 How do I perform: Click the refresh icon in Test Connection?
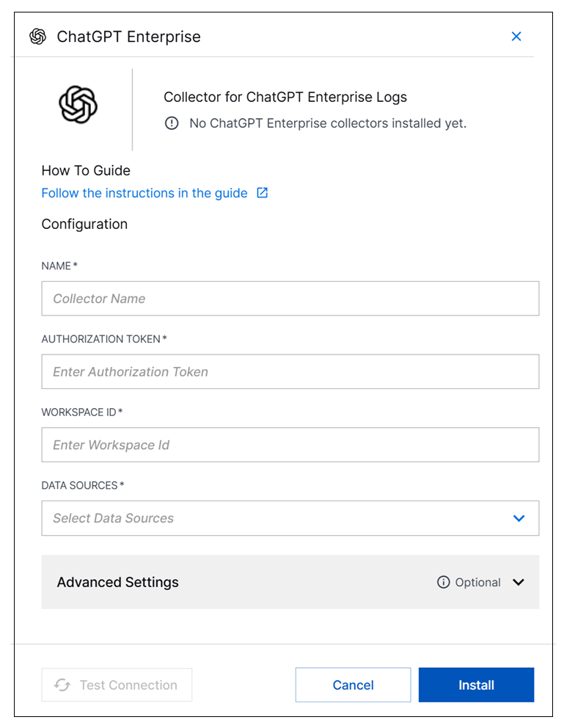click(x=62, y=685)
